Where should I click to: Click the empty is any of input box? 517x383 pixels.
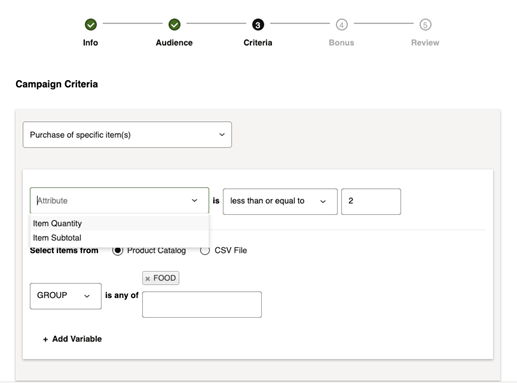(202, 304)
